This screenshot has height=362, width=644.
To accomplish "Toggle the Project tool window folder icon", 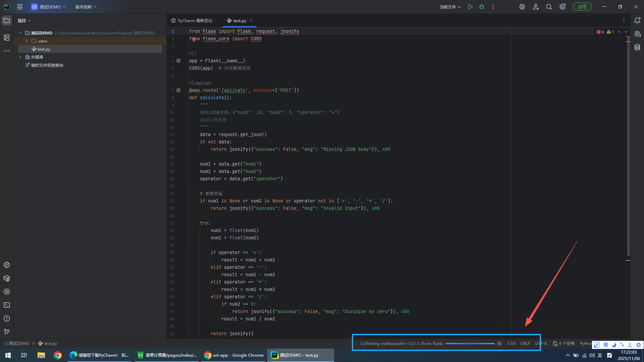I will [7, 20].
